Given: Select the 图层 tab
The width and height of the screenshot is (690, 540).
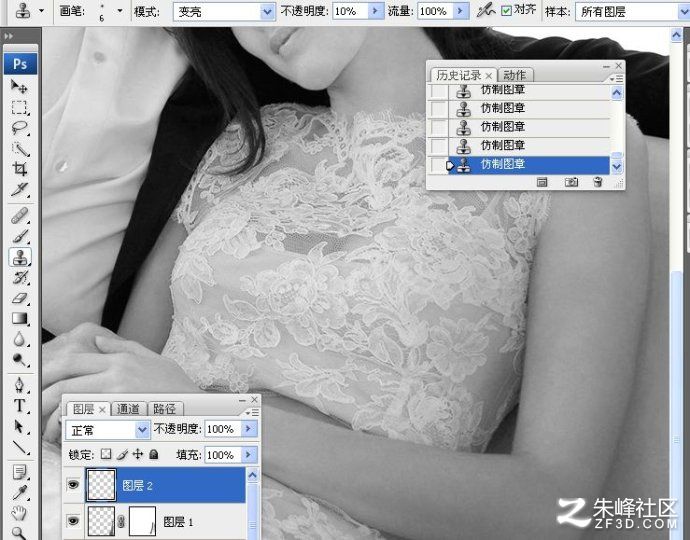Looking at the screenshot, I should coord(83,409).
